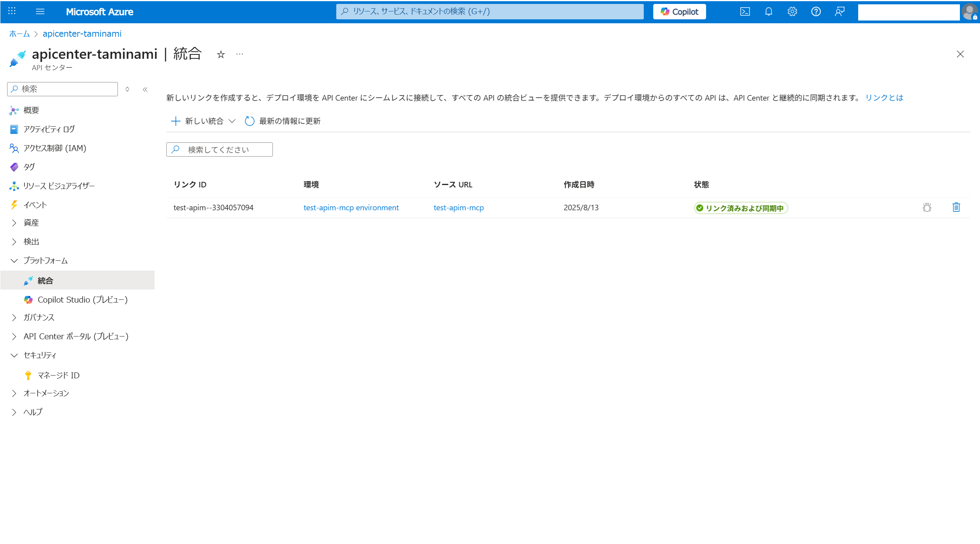Click the sidebar expand/collapse sort arrows
Image resolution: width=980 pixels, height=544 pixels.
pos(127,89)
